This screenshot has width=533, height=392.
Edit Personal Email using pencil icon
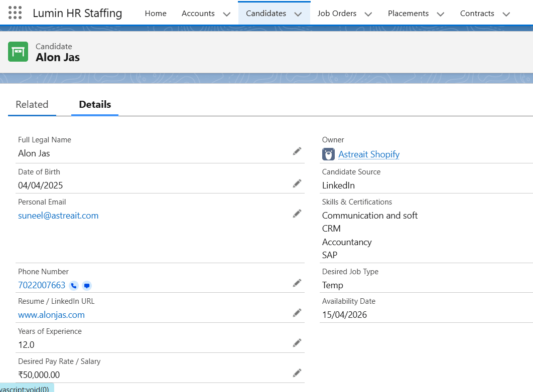(x=297, y=213)
